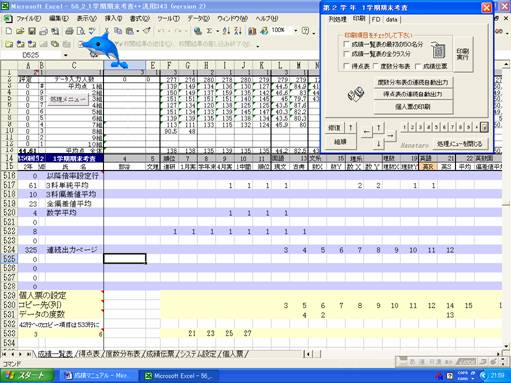Click the AutoSum sigma icon

point(209,31)
